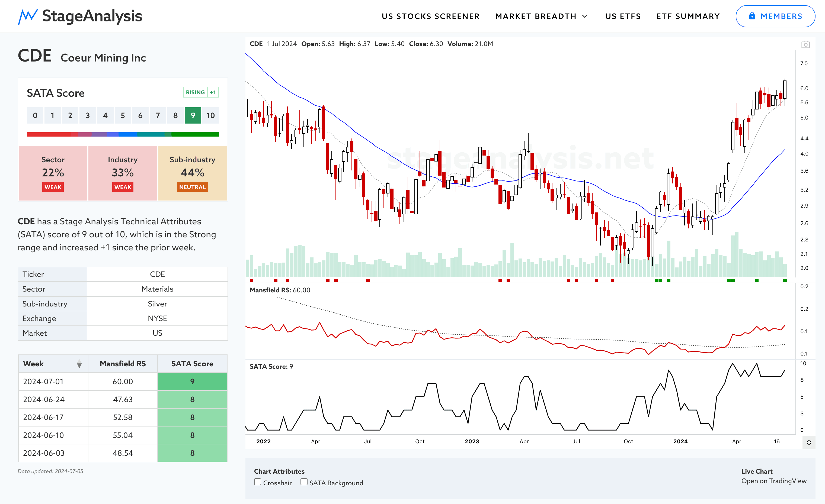
Task: Enable the SATA Background checkbox
Action: pyautogui.click(x=304, y=482)
